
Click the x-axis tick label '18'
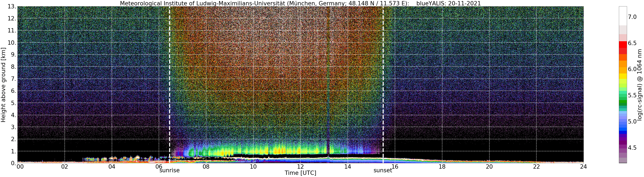point(442,167)
